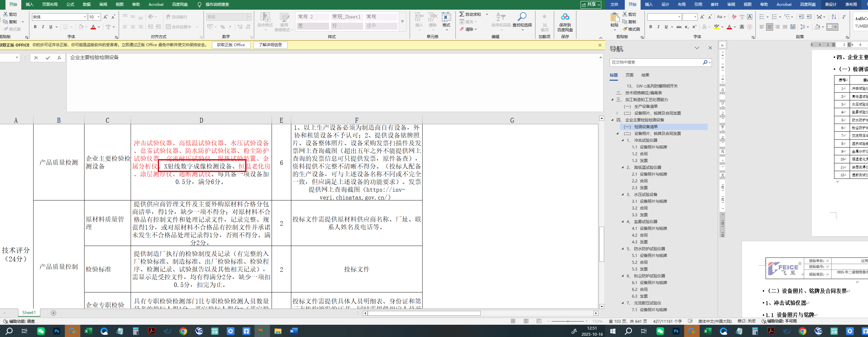Image resolution: width=868 pixels, height=337 pixels.
Task: Click Clear (清除) eraser icon in Excel
Action: pos(462,29)
